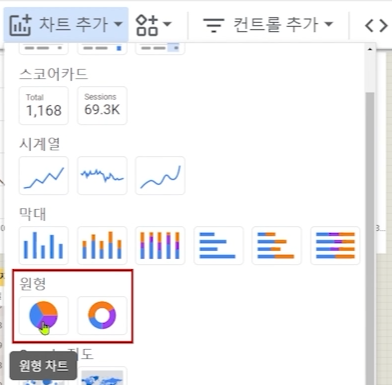Open the 컨트롤 추가 dropdown
This screenshot has height=385, width=392.
268,25
